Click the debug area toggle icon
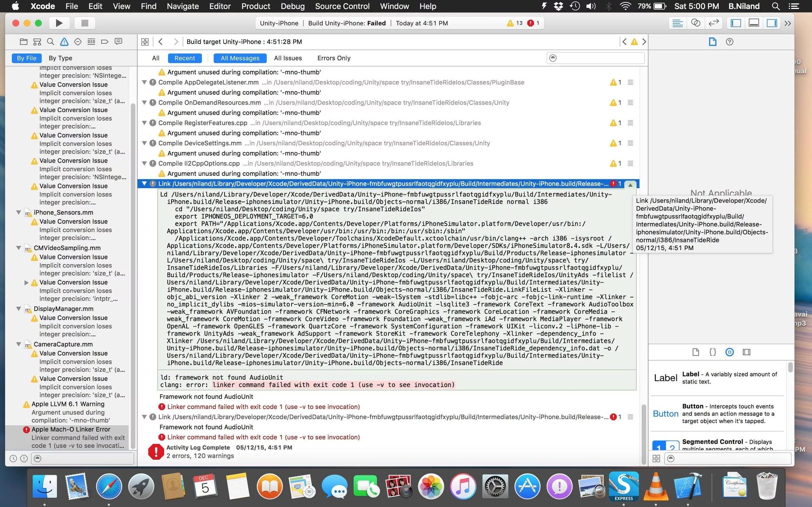Screen dimensions: 812x507 pos(754,23)
